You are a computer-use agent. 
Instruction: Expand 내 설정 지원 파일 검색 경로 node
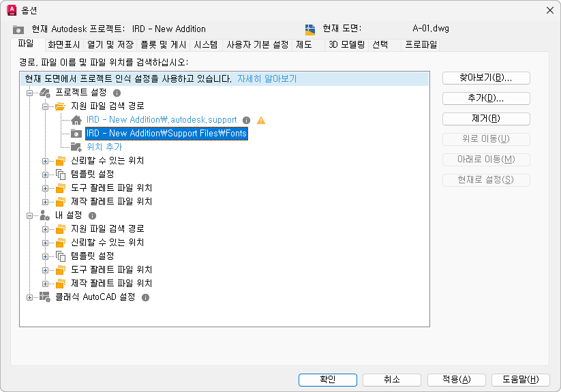click(45, 229)
